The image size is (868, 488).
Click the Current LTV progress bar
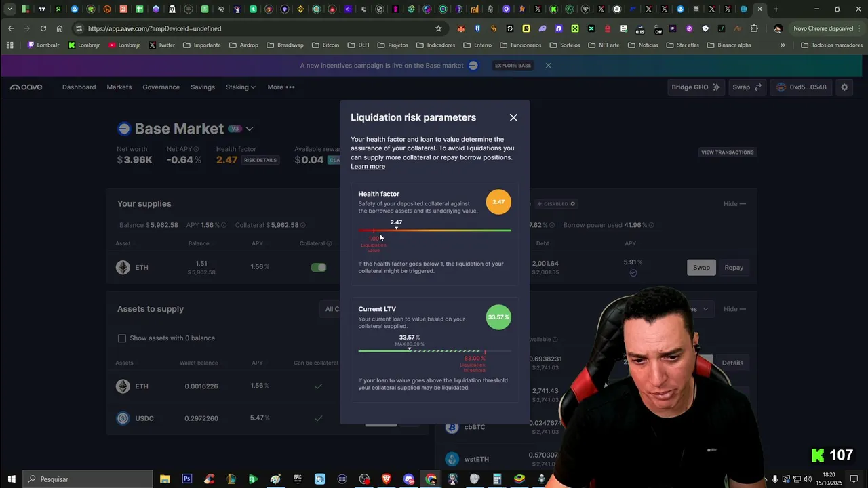point(435,351)
